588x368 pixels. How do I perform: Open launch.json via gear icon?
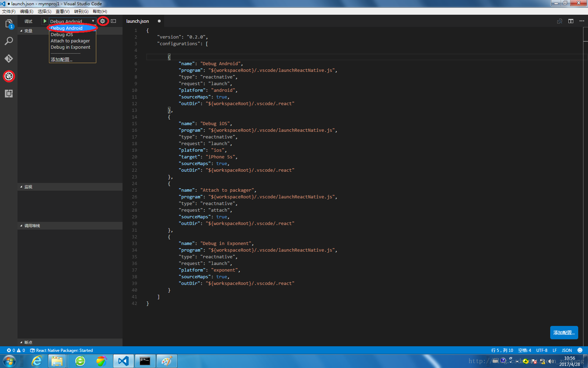coord(103,21)
